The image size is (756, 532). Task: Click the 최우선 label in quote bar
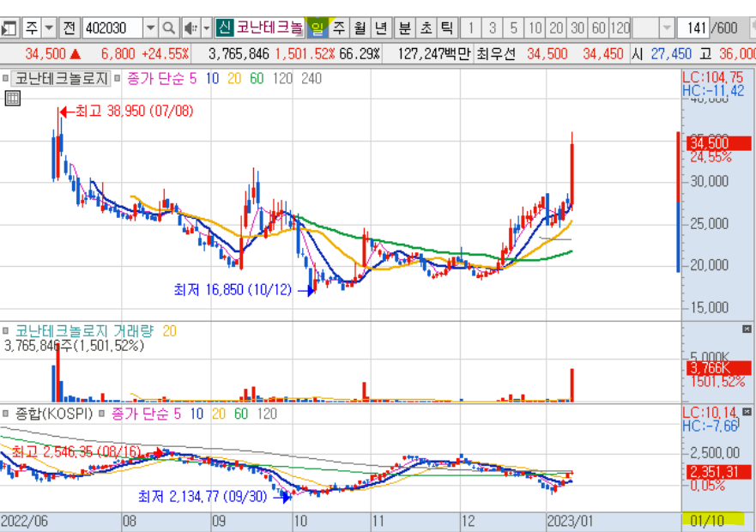coord(496,54)
